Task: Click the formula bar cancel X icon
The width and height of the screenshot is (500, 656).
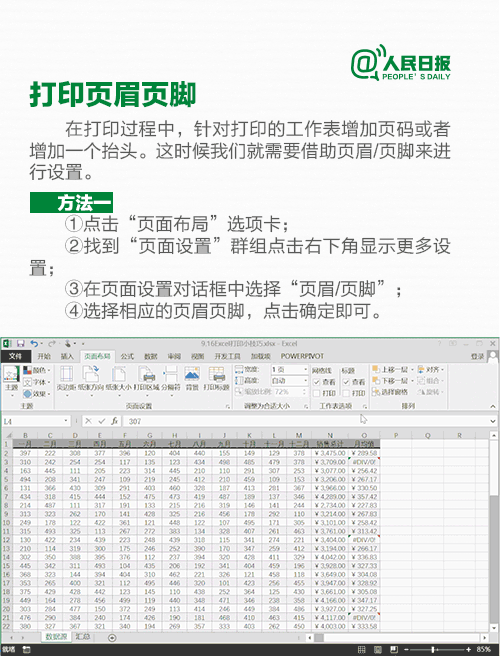Action: tap(88, 421)
